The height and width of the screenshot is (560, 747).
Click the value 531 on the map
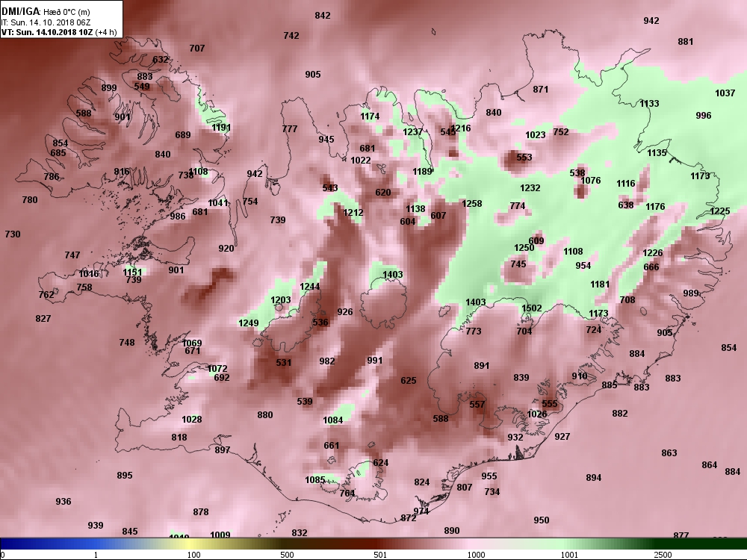(283, 362)
